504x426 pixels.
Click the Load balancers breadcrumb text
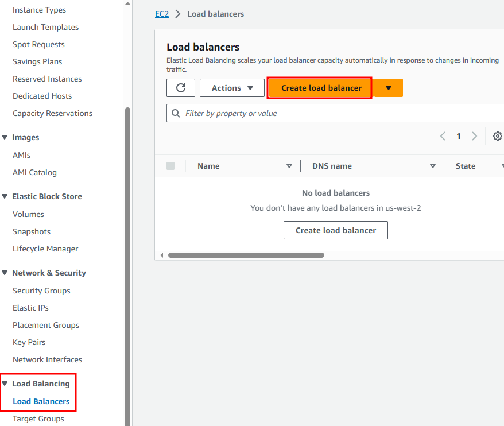point(216,14)
